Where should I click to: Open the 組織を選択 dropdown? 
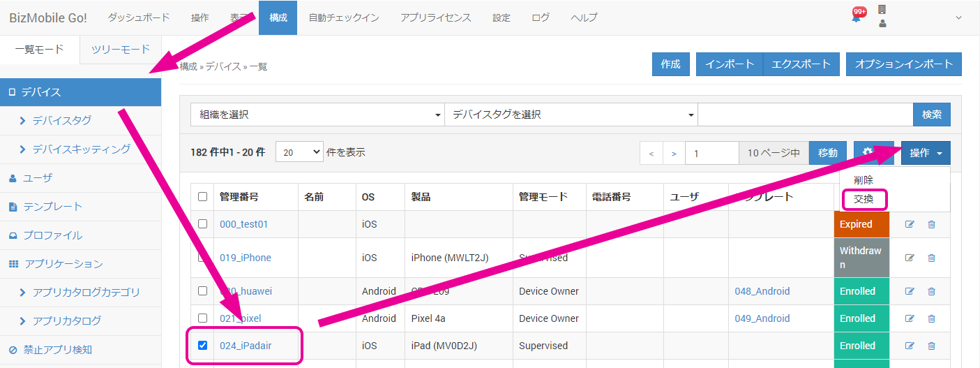point(317,115)
